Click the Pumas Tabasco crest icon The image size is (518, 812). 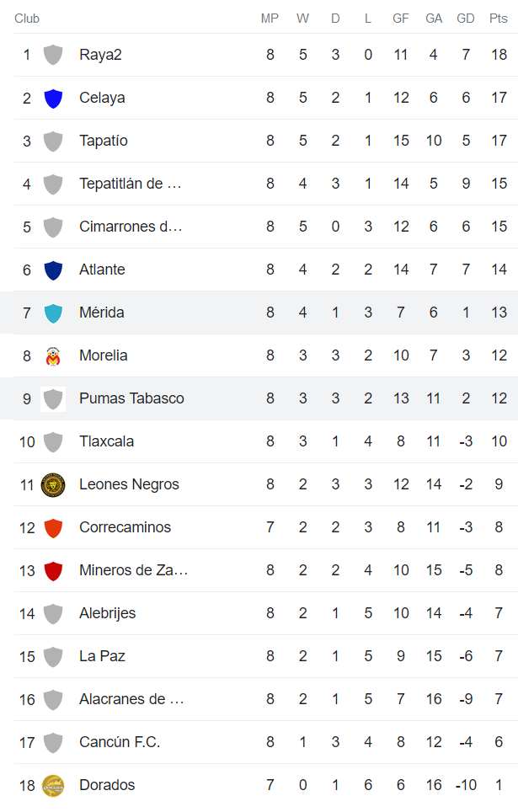tap(53, 398)
